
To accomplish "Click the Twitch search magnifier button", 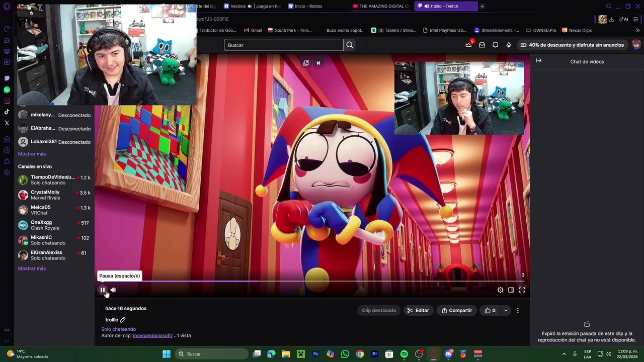I will point(350,45).
